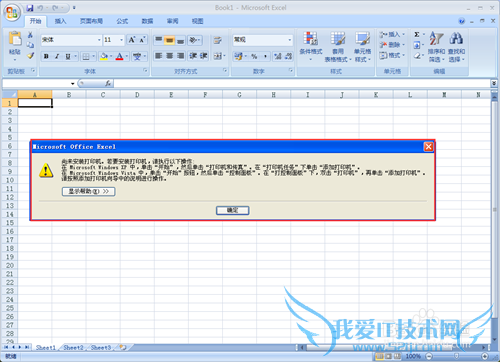The height and width of the screenshot is (362, 500).
Task: Open the 审阅 (Review) ribbon tab
Action: click(x=172, y=21)
